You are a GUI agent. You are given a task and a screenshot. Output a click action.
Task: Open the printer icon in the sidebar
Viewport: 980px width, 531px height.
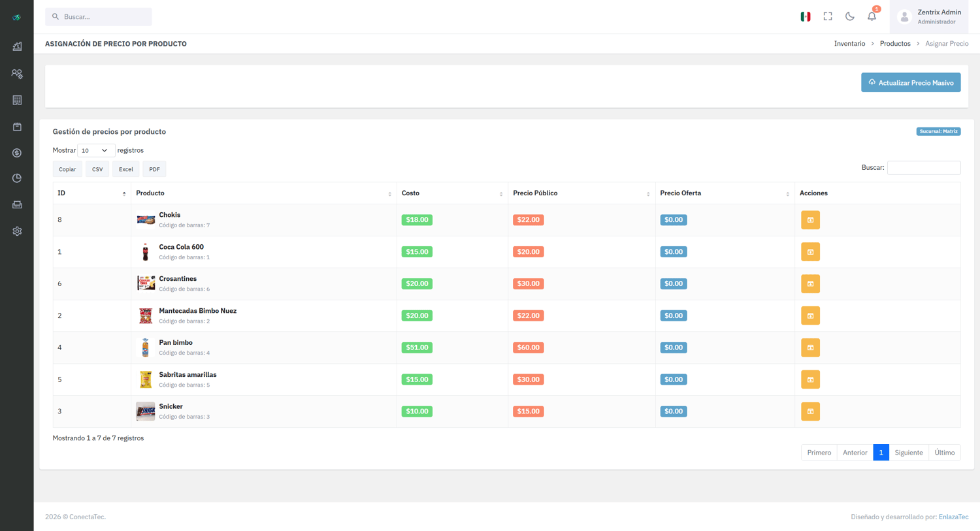17,204
